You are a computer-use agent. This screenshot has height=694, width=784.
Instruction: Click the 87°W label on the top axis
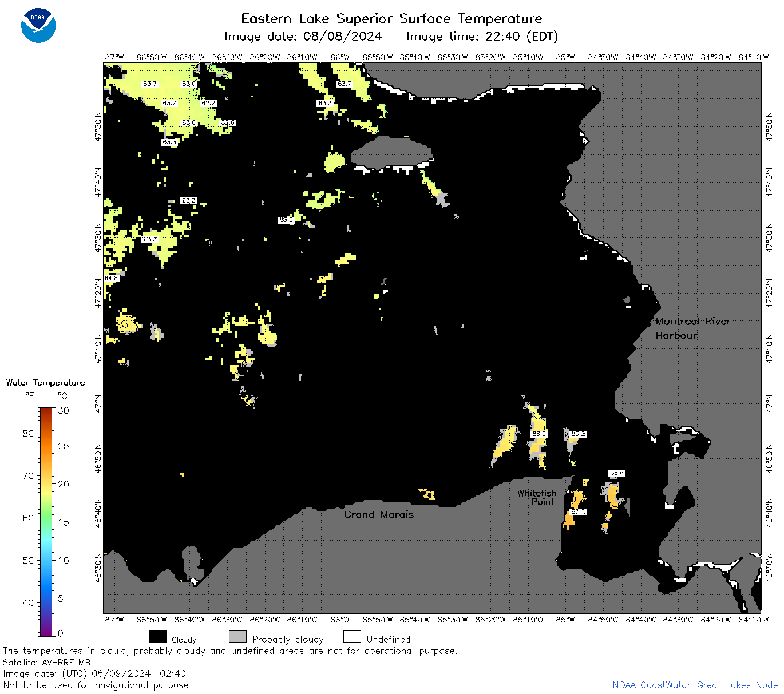[114, 57]
